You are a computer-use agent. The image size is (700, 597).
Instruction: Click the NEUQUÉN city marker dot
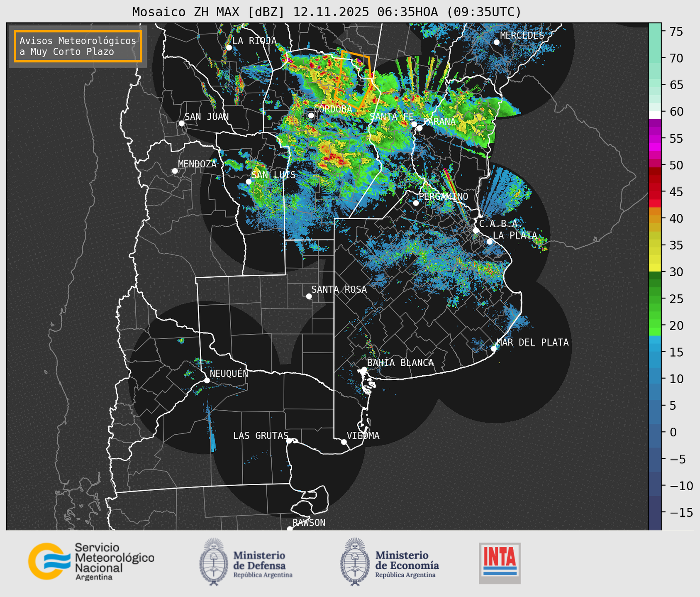point(207,380)
